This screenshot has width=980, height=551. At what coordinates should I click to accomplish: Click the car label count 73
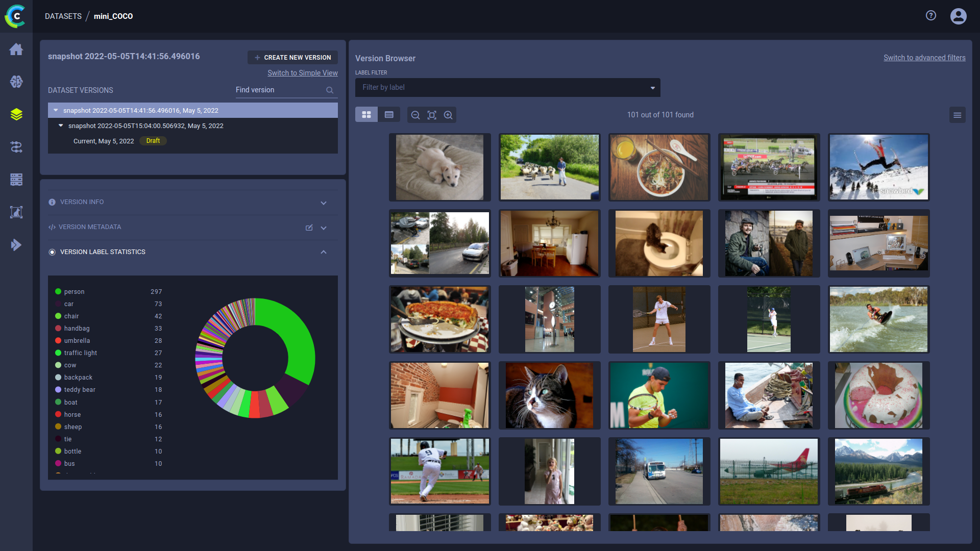(x=158, y=304)
